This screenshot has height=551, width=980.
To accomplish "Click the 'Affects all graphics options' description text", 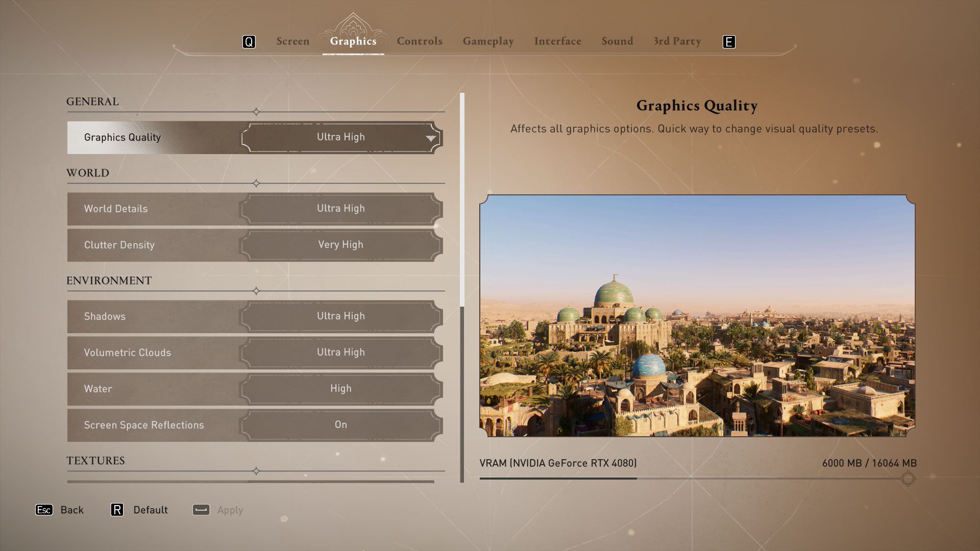I will click(694, 129).
